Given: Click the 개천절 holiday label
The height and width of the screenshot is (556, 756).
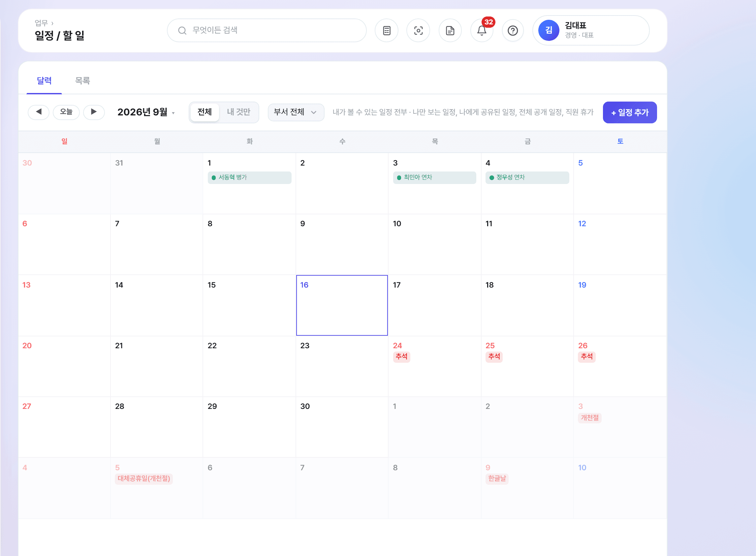Looking at the screenshot, I should click(590, 418).
